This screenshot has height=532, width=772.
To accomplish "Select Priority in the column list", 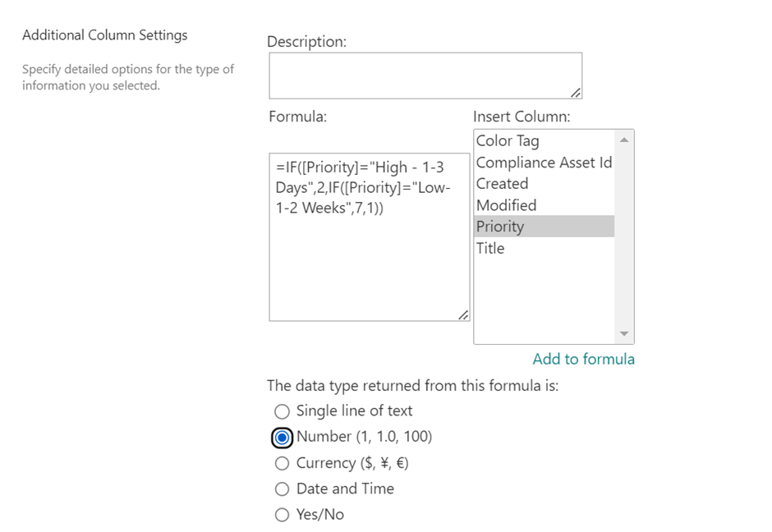I will tap(500, 227).
